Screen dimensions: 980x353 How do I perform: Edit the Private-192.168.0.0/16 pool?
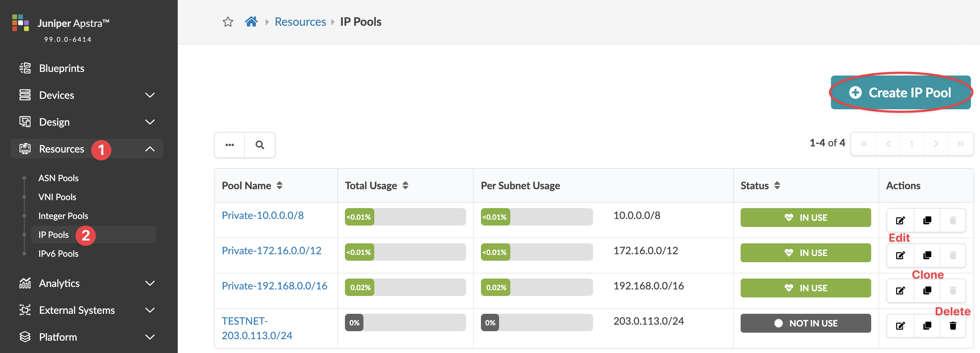pos(900,291)
